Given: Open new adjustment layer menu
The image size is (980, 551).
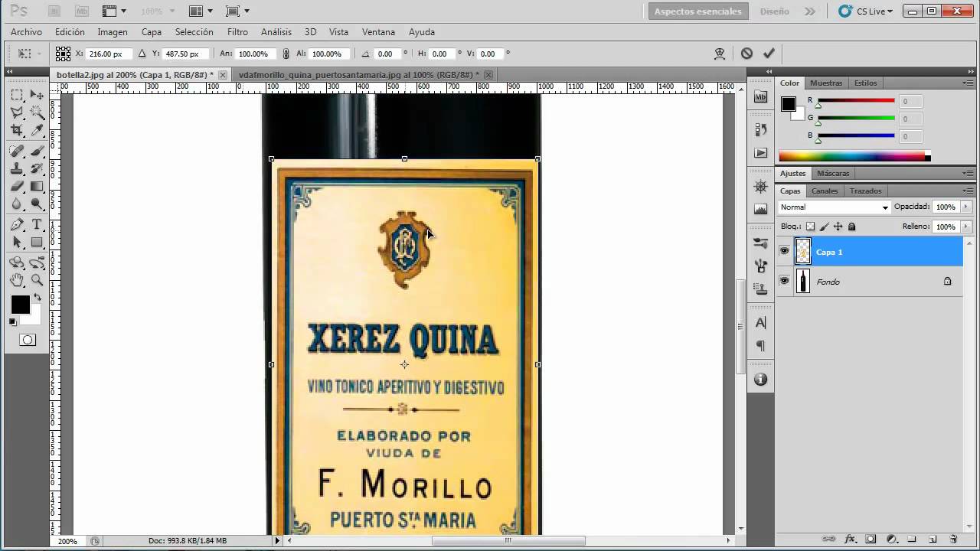Looking at the screenshot, I should coord(891,540).
